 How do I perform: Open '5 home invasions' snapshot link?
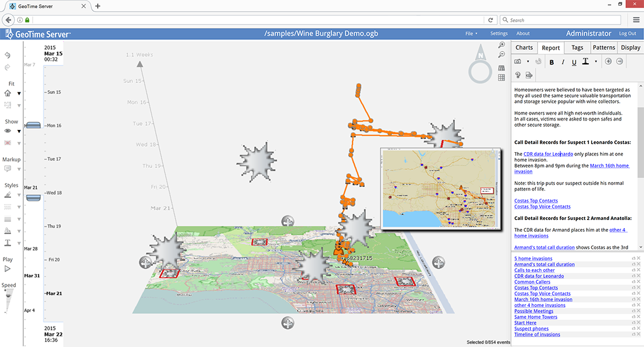pos(533,259)
